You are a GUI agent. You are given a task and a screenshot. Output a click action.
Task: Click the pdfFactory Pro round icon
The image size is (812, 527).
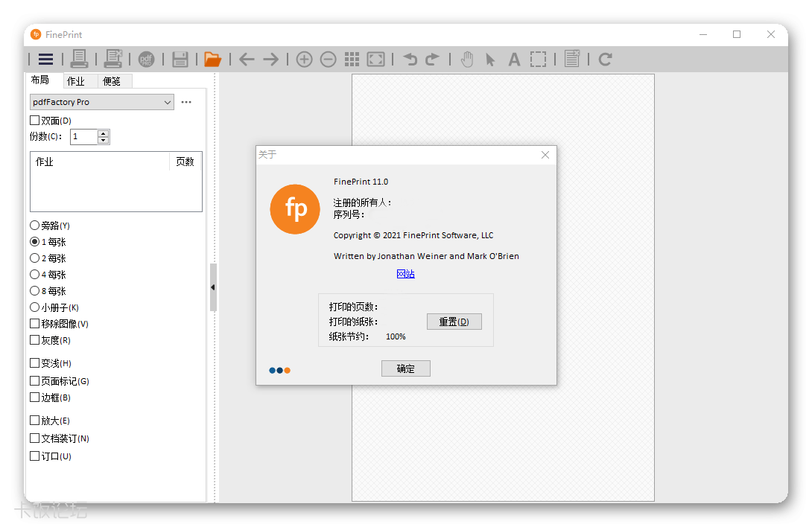click(x=147, y=60)
